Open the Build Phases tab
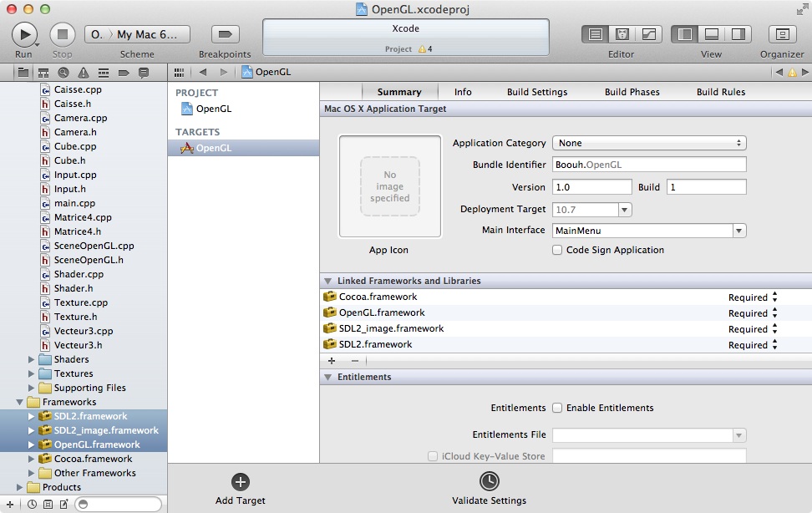Viewport: 812px width, 513px height. pyautogui.click(x=632, y=92)
